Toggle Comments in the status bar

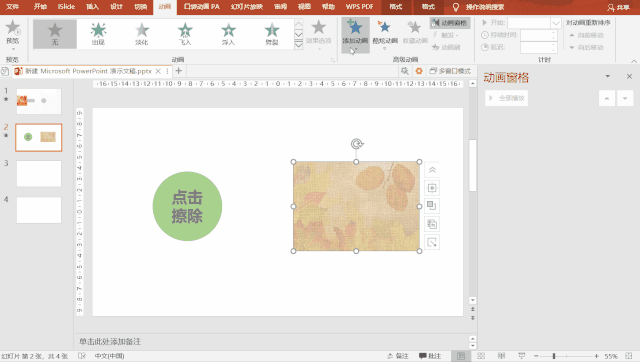[x=430, y=356]
